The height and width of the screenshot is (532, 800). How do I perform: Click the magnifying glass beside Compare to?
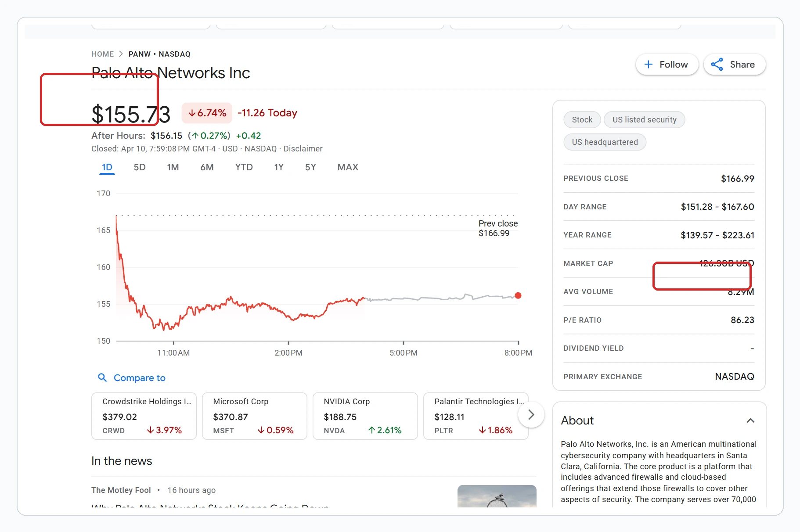pos(102,377)
